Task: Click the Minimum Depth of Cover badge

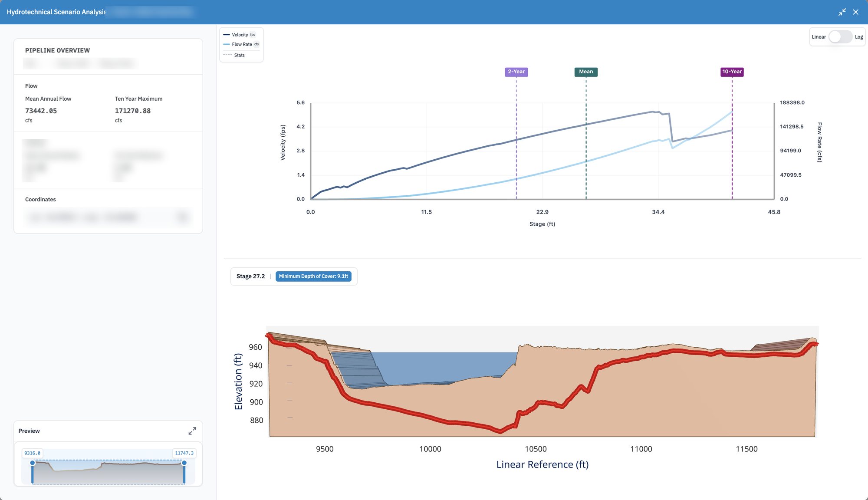Action: pos(313,276)
